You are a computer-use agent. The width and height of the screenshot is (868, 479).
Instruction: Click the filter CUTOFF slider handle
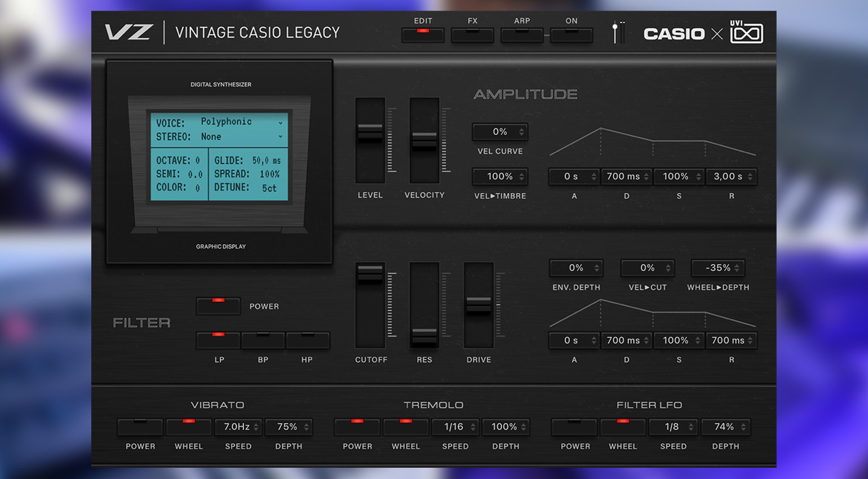pos(370,272)
